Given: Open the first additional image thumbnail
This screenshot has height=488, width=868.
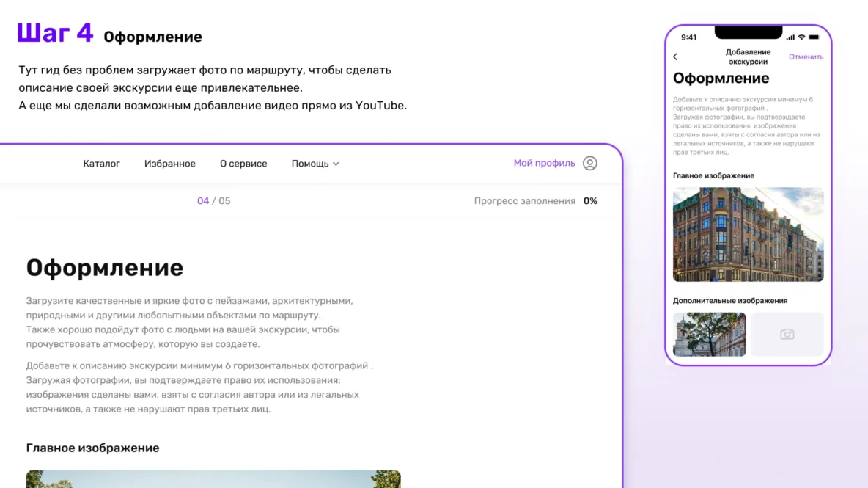Looking at the screenshot, I should tap(709, 334).
